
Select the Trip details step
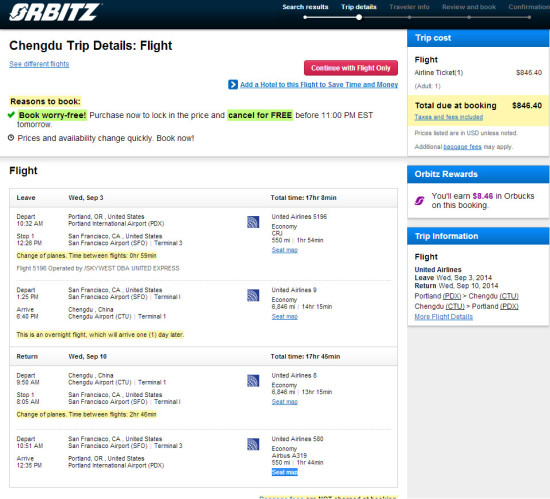click(x=359, y=7)
